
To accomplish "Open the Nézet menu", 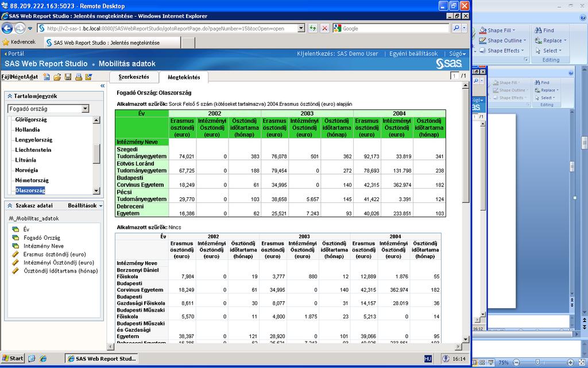I will (x=18, y=77).
